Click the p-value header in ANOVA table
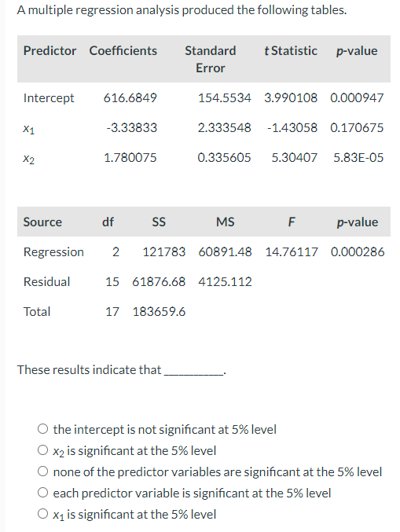This screenshot has height=532, width=400. [x=358, y=222]
